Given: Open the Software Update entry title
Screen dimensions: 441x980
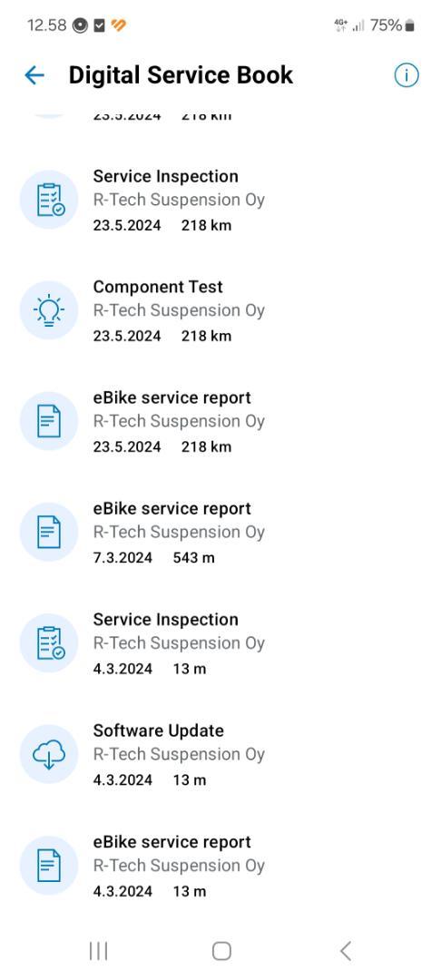Looking at the screenshot, I should (x=159, y=730).
